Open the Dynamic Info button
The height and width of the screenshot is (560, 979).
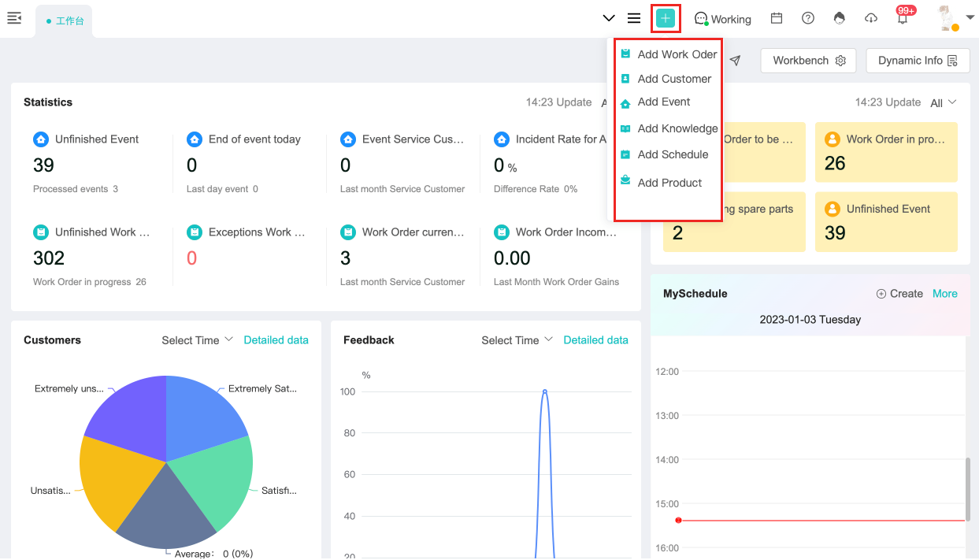(x=918, y=61)
